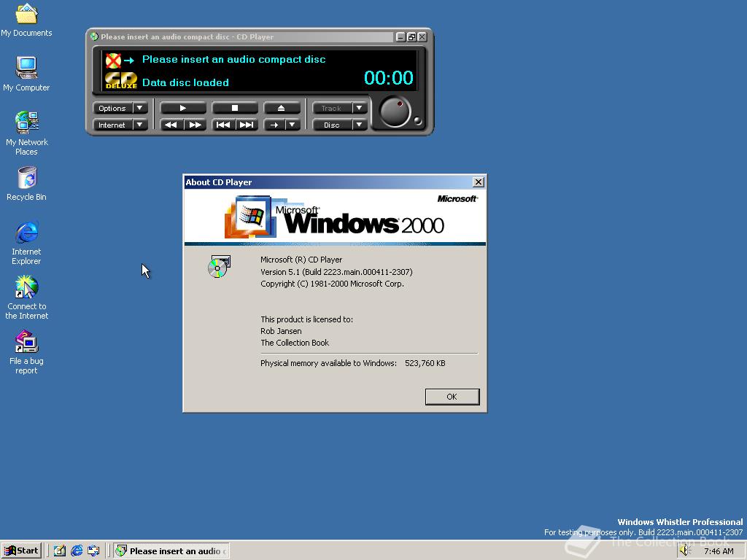Image resolution: width=747 pixels, height=560 pixels.
Task: Select the My Documents desktop icon
Action: (26, 20)
